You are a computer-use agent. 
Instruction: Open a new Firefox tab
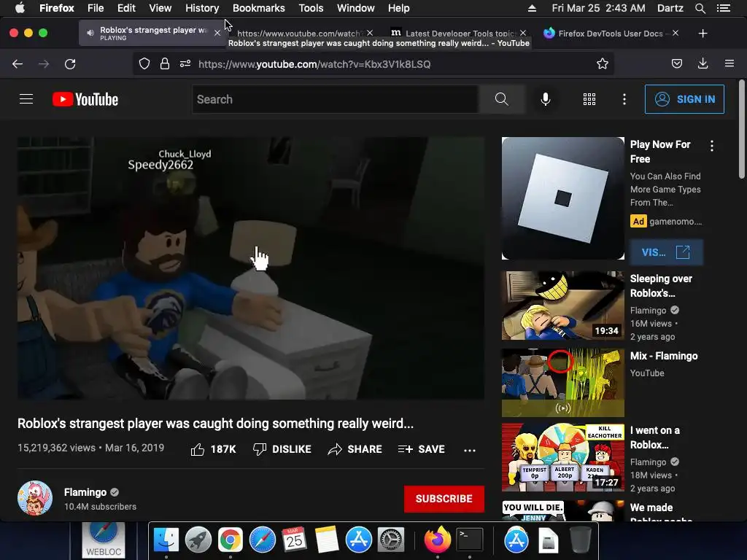703,34
